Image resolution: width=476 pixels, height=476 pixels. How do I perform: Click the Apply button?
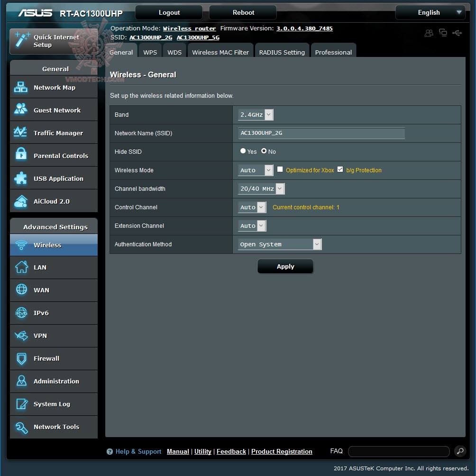285,266
